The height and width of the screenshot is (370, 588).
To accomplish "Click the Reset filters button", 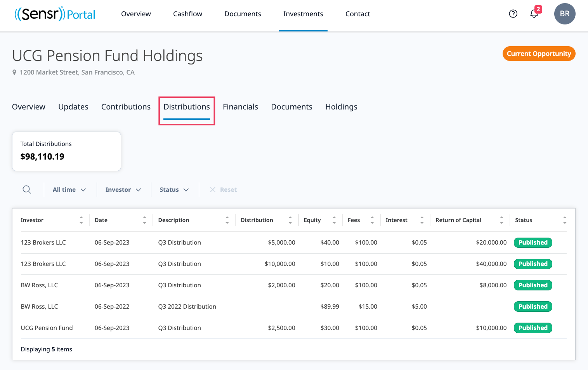I will pos(223,189).
